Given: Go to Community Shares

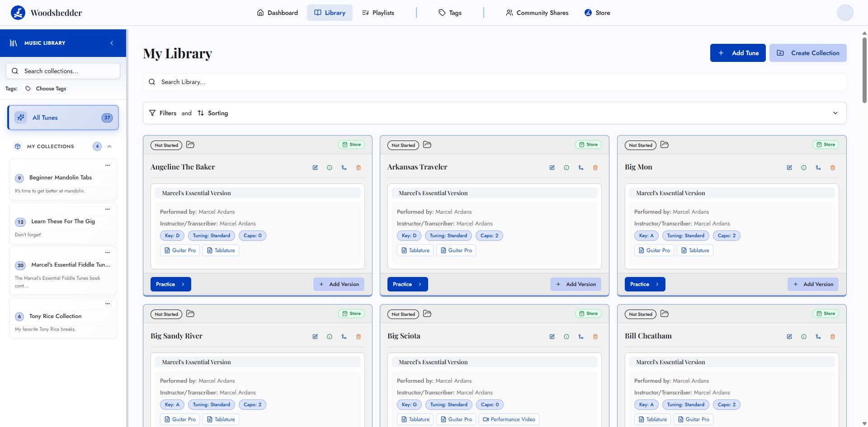Looking at the screenshot, I should (537, 13).
